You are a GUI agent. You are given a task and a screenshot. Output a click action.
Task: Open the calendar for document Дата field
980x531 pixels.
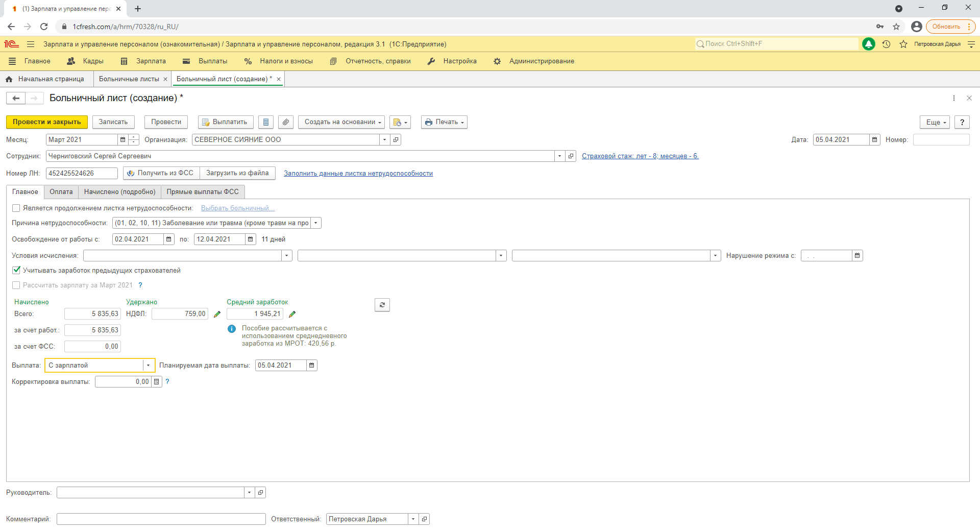click(x=875, y=139)
